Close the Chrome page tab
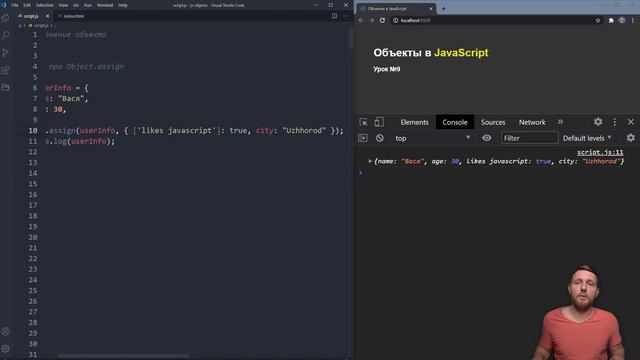Viewport: 640px width, 360px height. tap(431, 9)
